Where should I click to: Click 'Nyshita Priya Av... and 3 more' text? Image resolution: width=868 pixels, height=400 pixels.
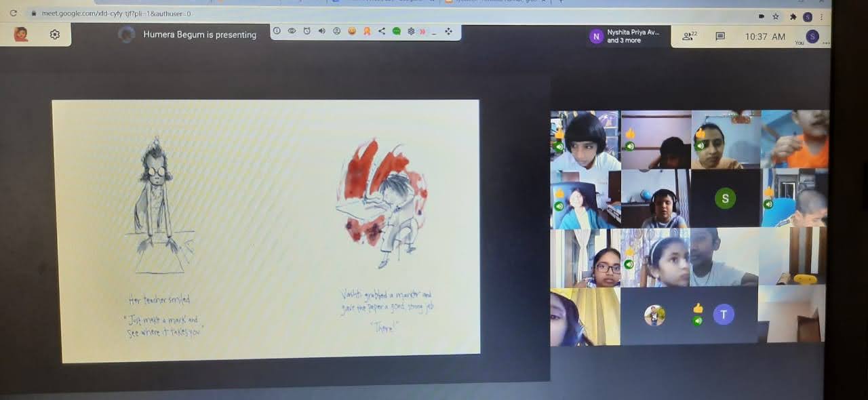coord(633,36)
